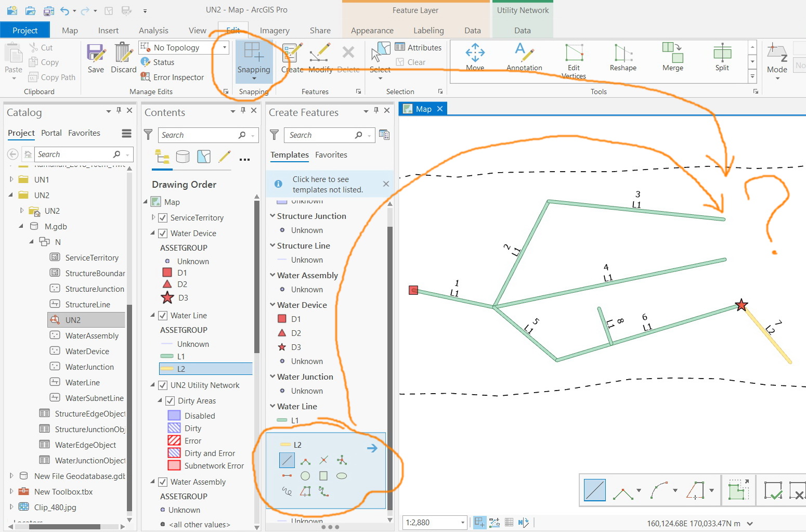806x532 pixels.
Task: Collapse the Water Junction template group
Action: [x=272, y=377]
